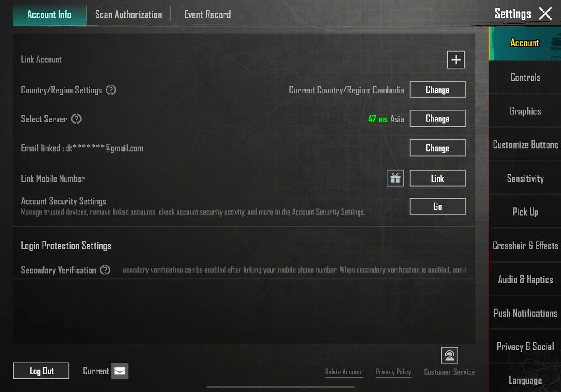
Task: Click the Manage trusted devices description
Action: [193, 212]
